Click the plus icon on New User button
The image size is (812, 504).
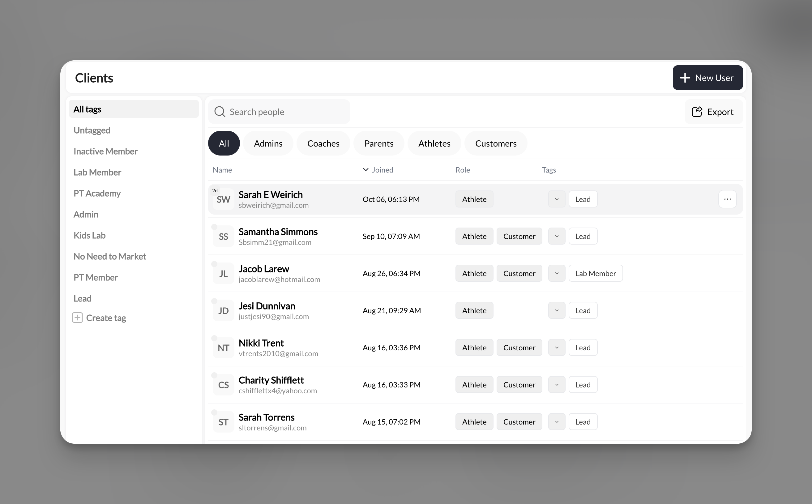685,78
